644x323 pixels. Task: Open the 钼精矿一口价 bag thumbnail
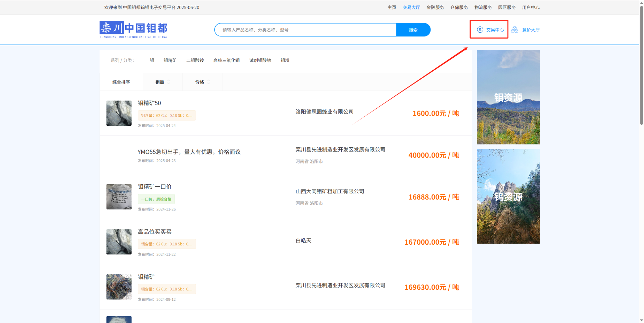119,197
